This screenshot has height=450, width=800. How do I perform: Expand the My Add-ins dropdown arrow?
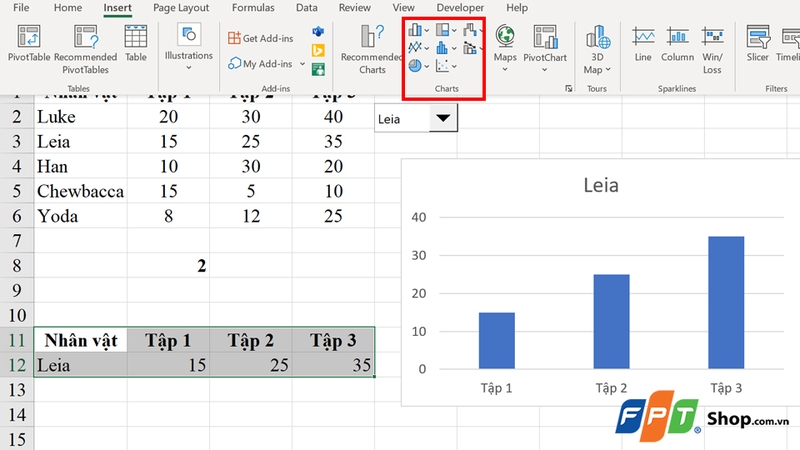[x=303, y=64]
